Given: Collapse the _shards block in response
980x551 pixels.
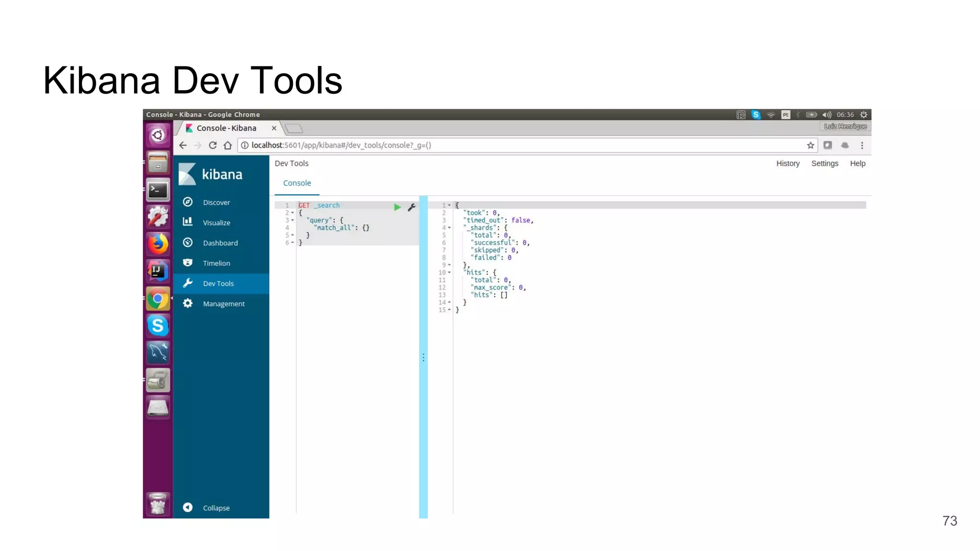Looking at the screenshot, I should click(x=449, y=228).
